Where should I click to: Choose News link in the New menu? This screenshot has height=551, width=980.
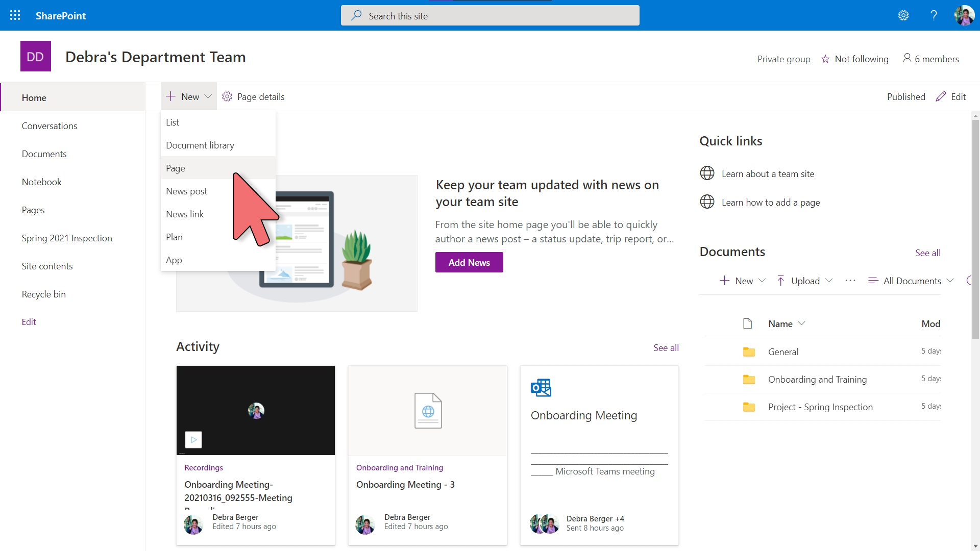tap(218, 214)
